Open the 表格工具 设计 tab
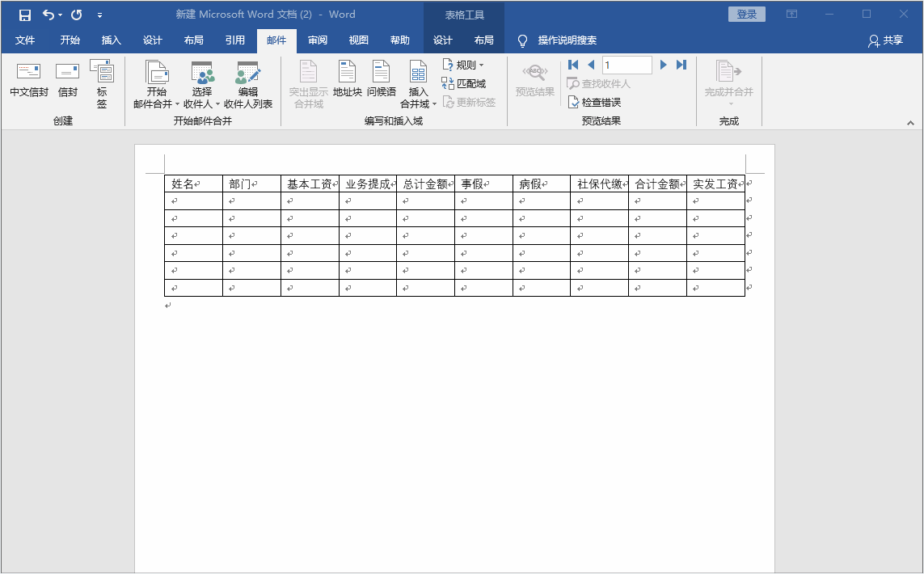This screenshot has width=924, height=574. (x=442, y=39)
